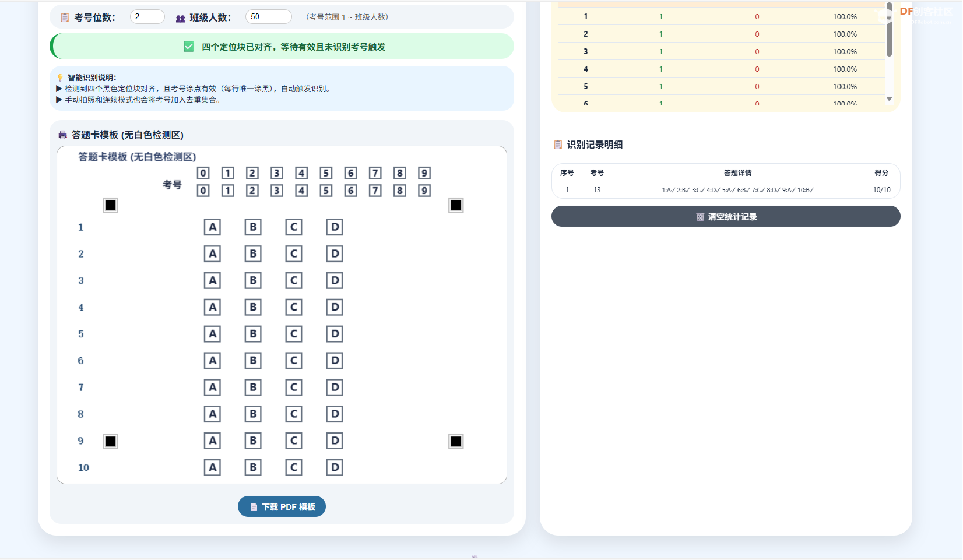Select option A for question 5
The image size is (963, 560).
pyautogui.click(x=212, y=334)
